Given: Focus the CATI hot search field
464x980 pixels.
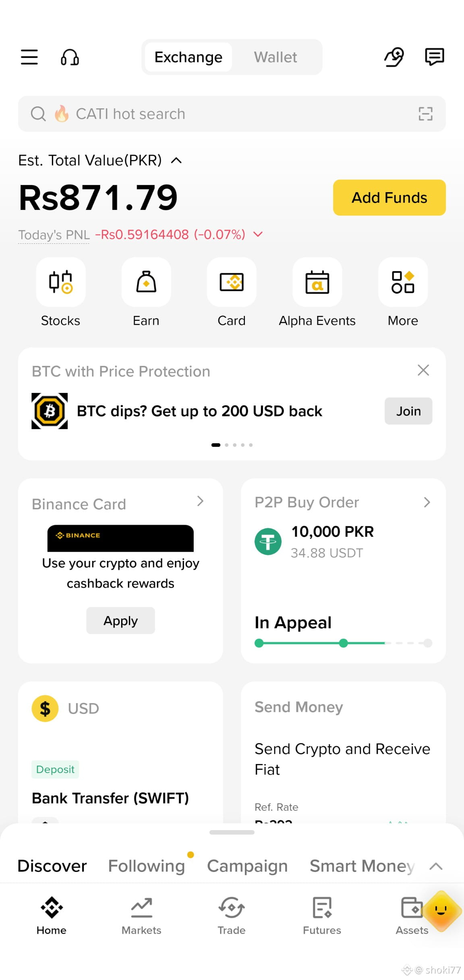Looking at the screenshot, I should click(232, 114).
